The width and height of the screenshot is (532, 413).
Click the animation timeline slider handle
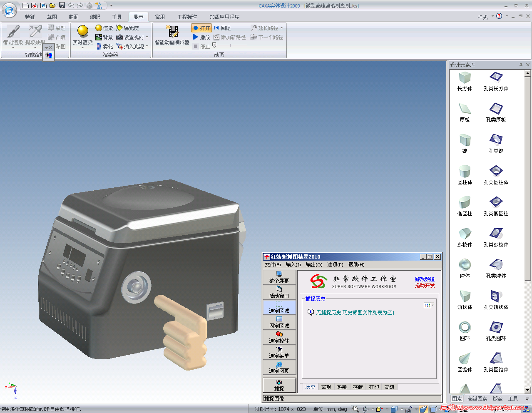point(214,45)
